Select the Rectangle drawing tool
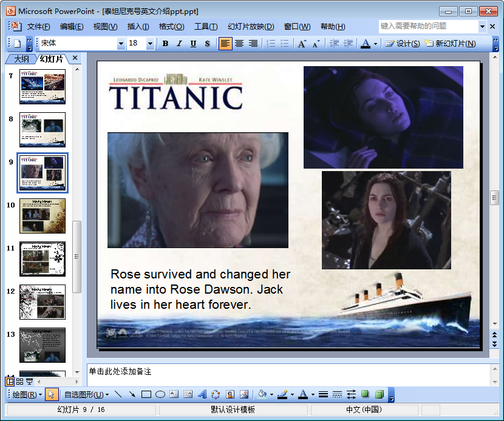Viewport: 504px width, 421px height. pos(146,394)
